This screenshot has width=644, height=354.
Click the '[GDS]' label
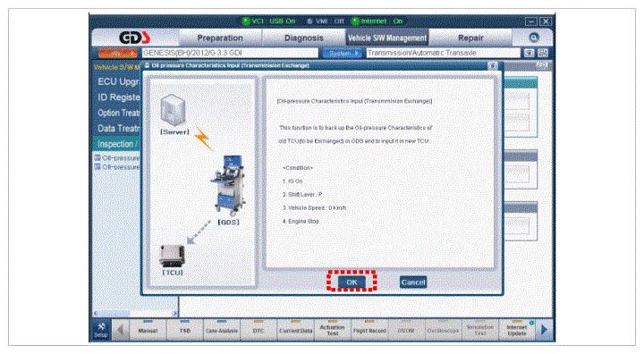(228, 223)
